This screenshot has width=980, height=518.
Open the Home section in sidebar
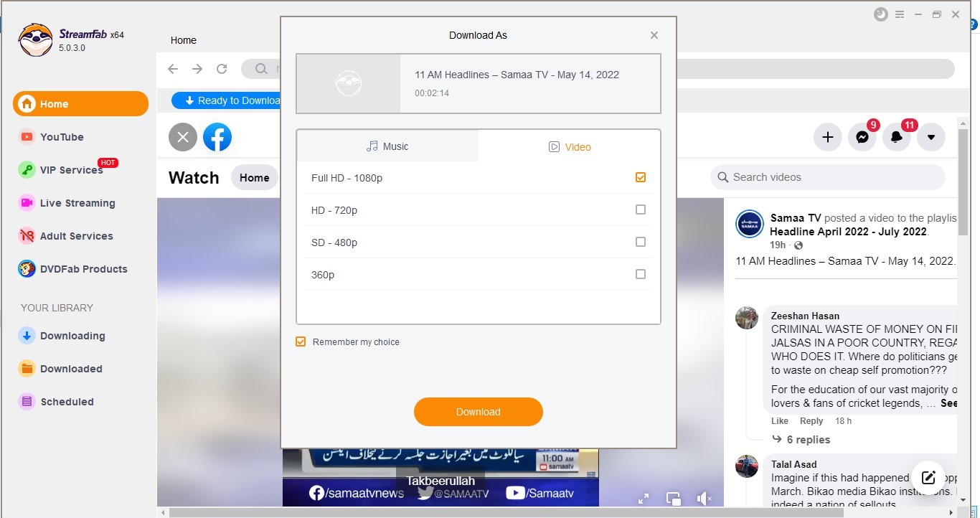[x=80, y=104]
